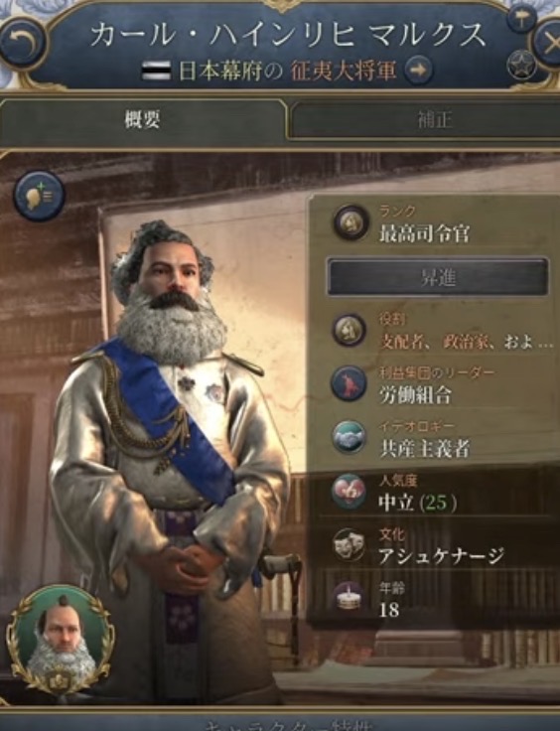
Task: Click the arrow next to 征夷大将軍
Action: 418,71
